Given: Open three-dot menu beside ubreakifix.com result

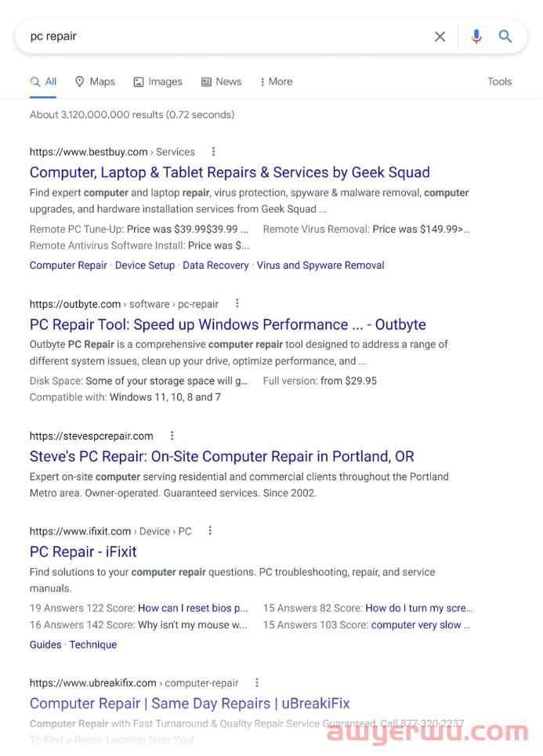Looking at the screenshot, I should point(257,683).
